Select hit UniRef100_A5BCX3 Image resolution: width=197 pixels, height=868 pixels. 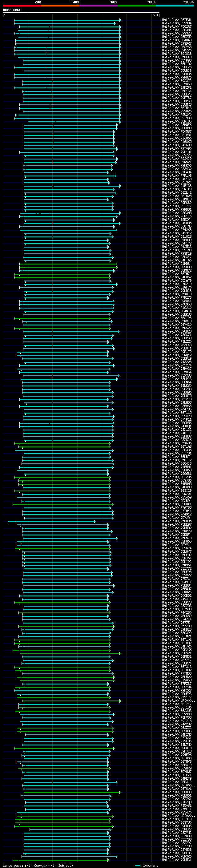[177, 57]
